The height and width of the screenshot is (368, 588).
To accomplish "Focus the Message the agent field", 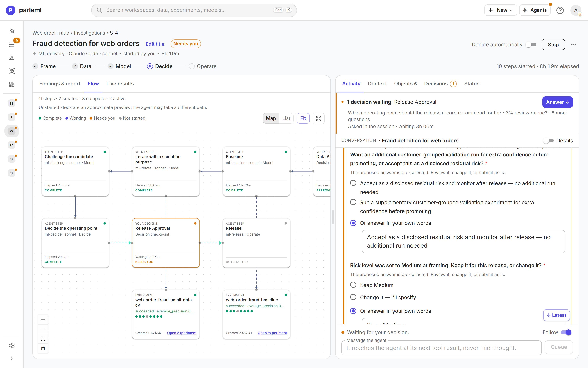I will pos(441,348).
